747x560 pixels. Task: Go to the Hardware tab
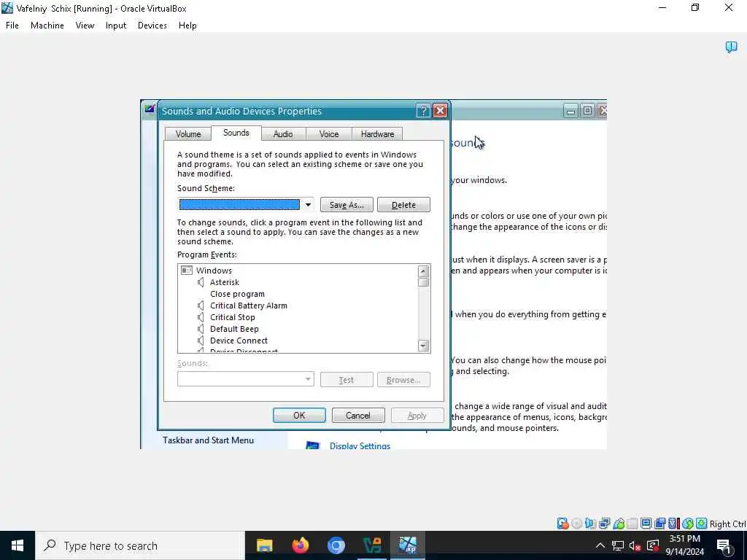click(x=377, y=134)
